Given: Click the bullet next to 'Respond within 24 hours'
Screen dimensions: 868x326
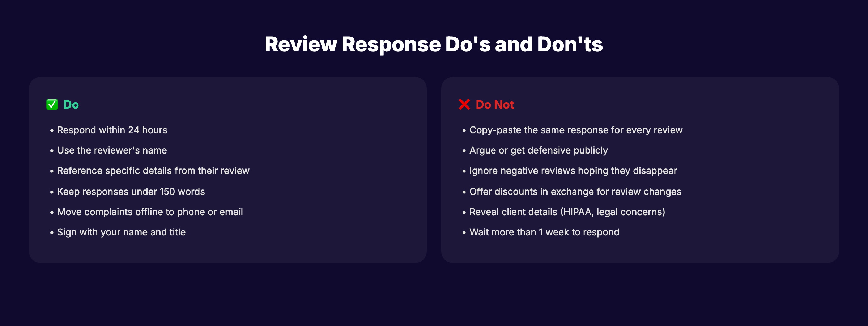Looking at the screenshot, I should tap(51, 130).
